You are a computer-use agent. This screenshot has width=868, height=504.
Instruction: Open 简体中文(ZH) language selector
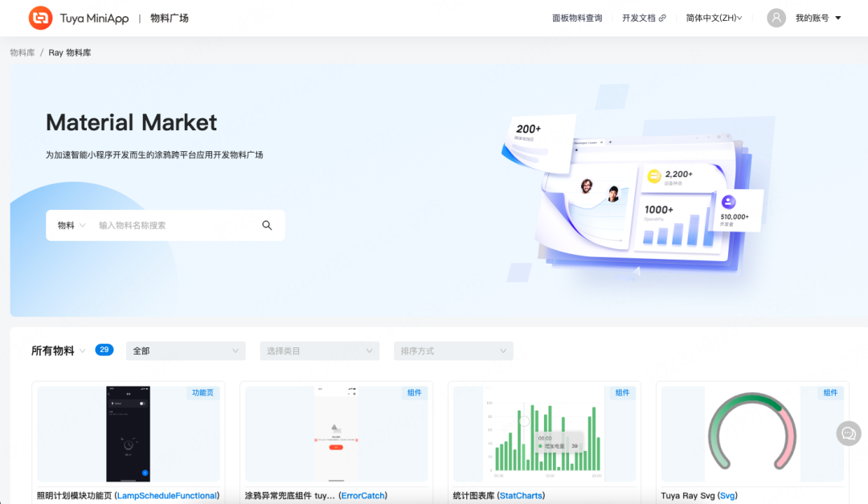click(714, 18)
